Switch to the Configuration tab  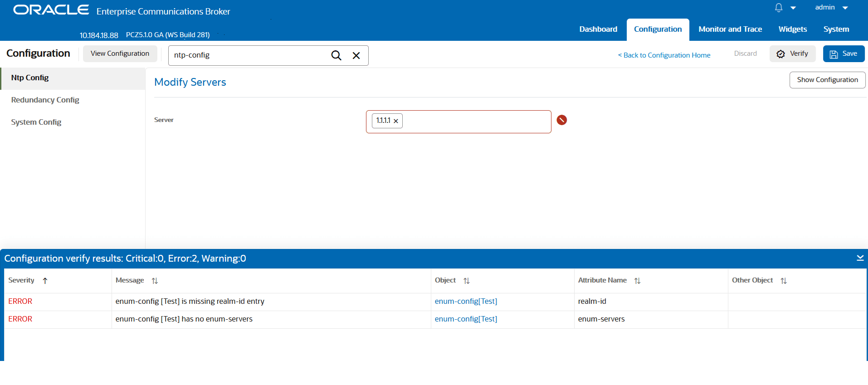658,29
